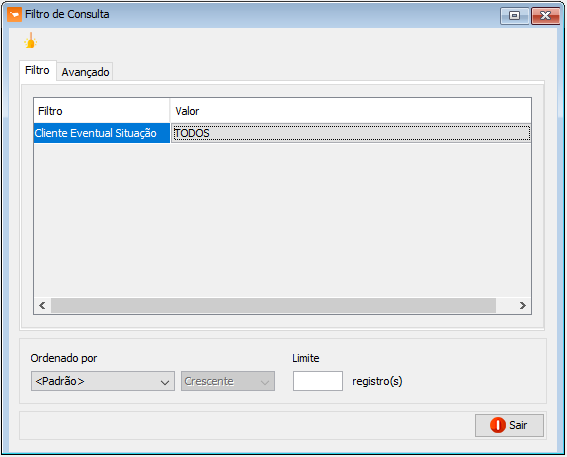Click the Limite registros input field
567x457 pixels.
[318, 381]
